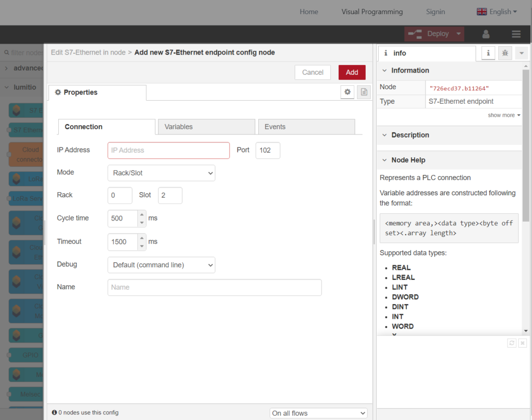The height and width of the screenshot is (420, 532).
Task: Click the Timeout value field
Action: tap(123, 242)
